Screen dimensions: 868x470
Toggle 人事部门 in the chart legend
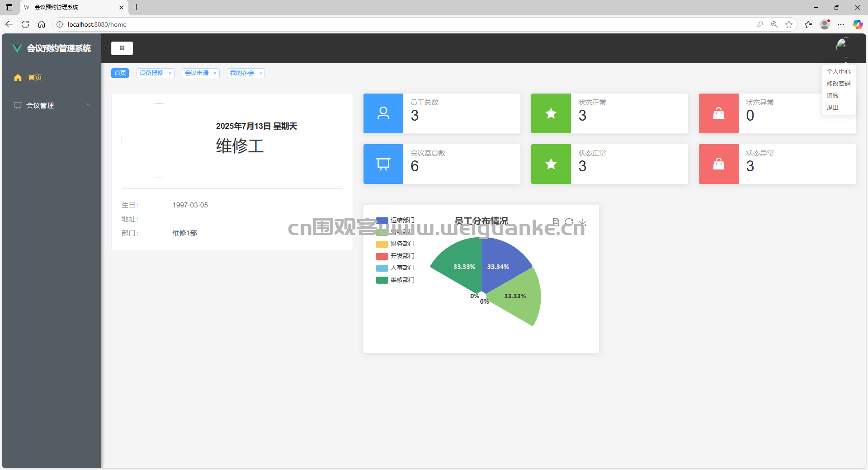395,268
